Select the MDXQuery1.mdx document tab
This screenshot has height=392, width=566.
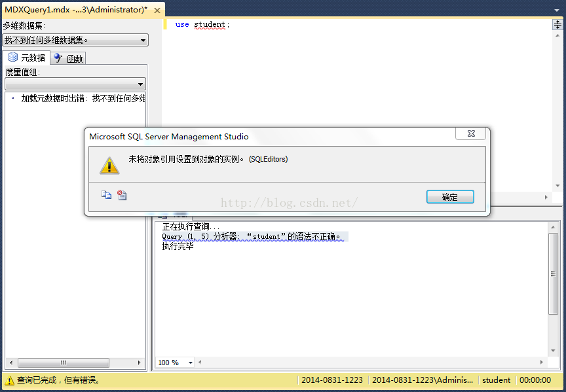pos(76,10)
